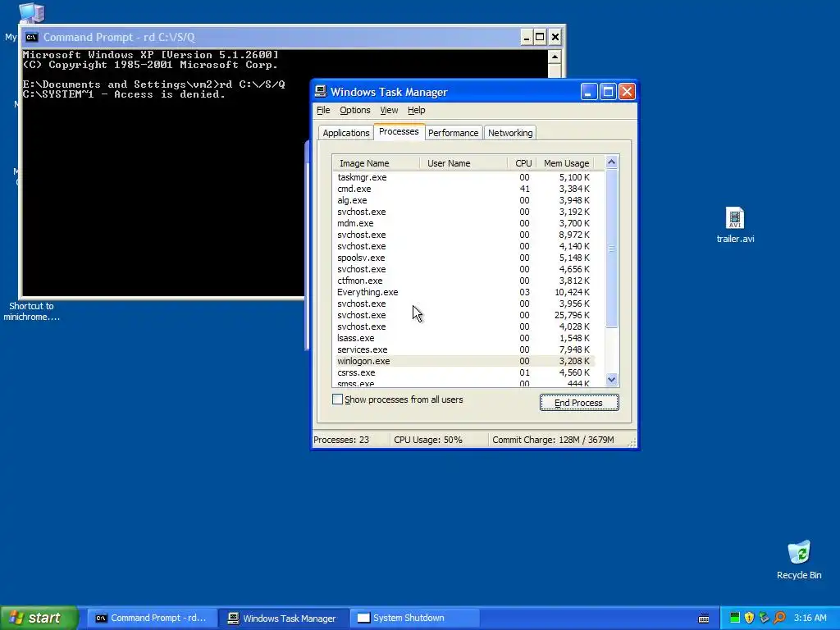Viewport: 840px width, 630px height.
Task: Click the Command Prompt title bar icon
Action: [32, 37]
